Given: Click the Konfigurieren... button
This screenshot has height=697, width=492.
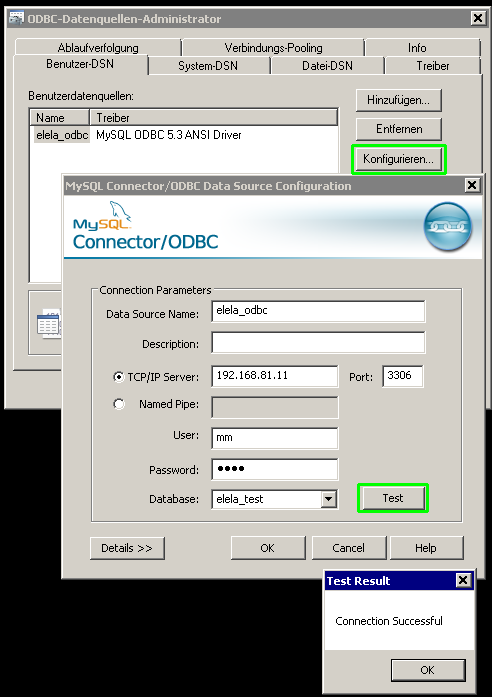Looking at the screenshot, I should tap(399, 159).
